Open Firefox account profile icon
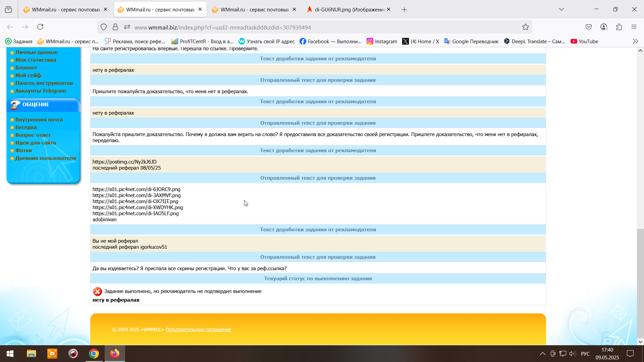The image size is (644, 362). (604, 27)
